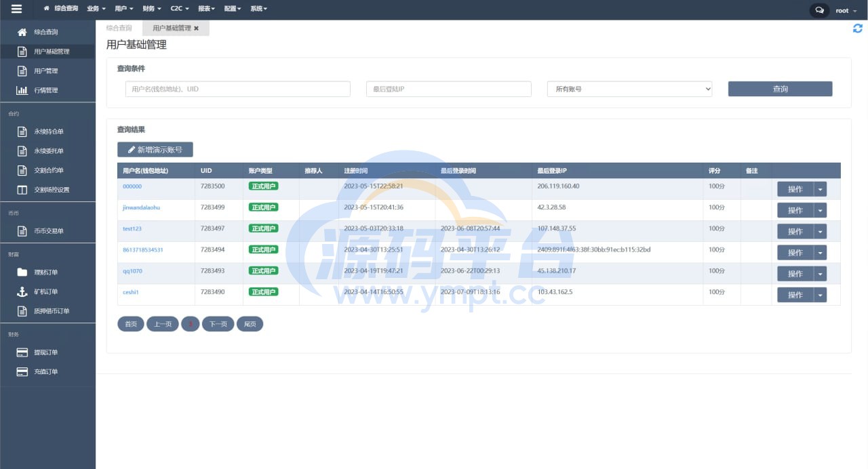Click the 新增演示账号 button

[x=155, y=150]
